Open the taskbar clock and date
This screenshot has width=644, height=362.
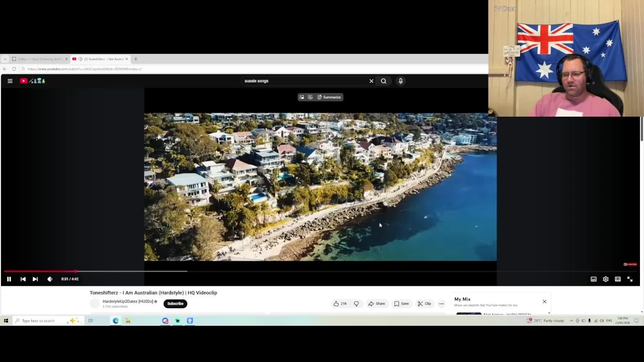(622, 321)
